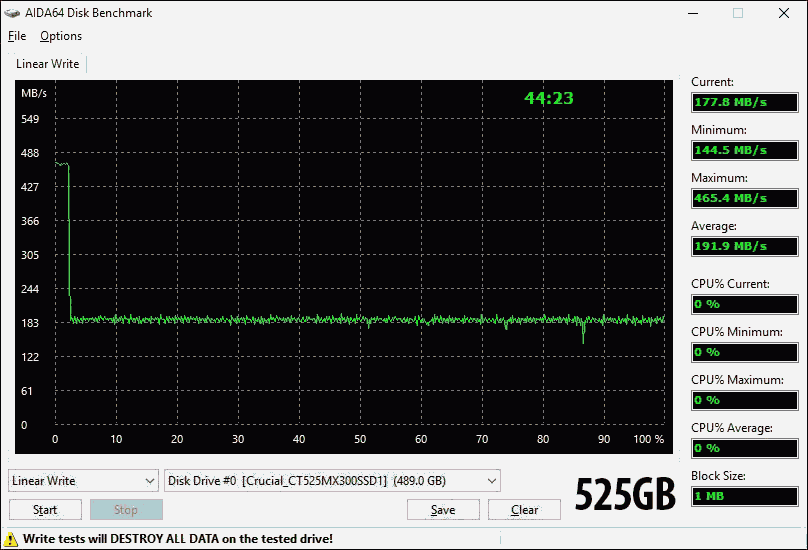The width and height of the screenshot is (808, 550).
Task: Clear the benchmark graph
Action: 525,510
